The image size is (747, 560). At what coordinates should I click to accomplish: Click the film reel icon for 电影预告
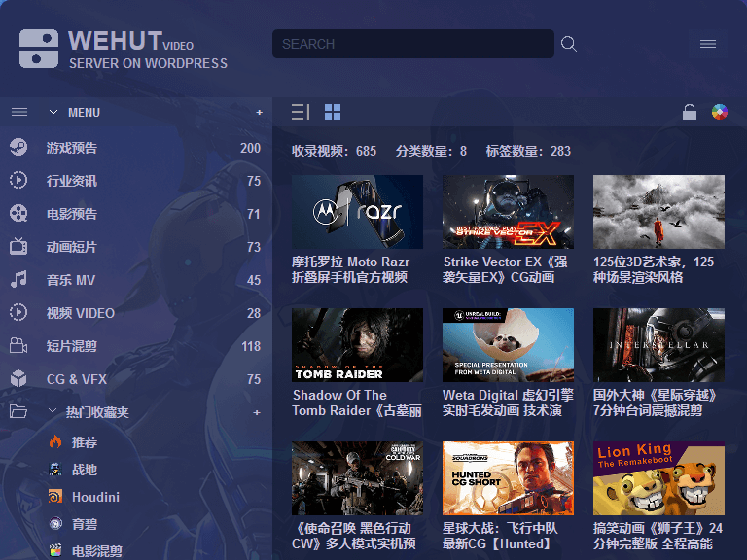coord(18,213)
